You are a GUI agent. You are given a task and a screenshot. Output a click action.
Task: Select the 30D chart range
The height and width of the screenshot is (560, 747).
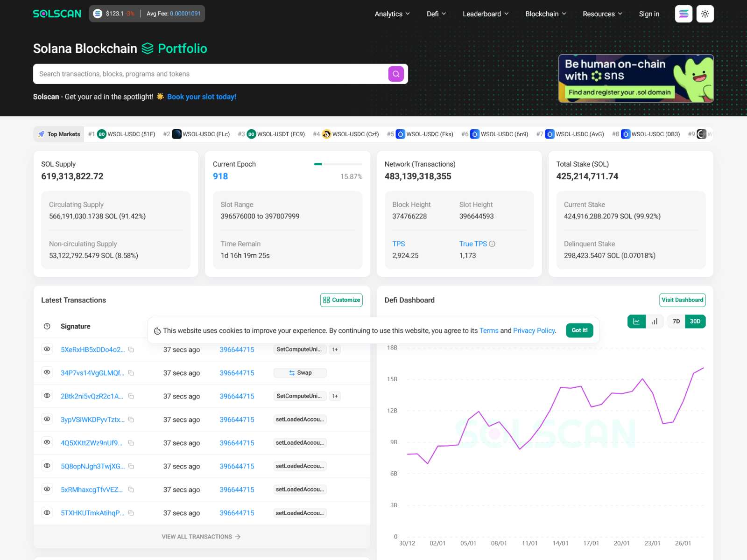pos(695,322)
